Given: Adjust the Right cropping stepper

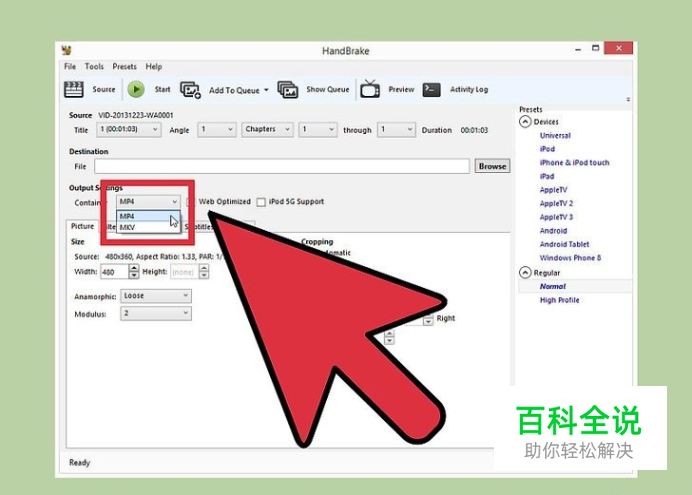Looking at the screenshot, I should (x=428, y=319).
